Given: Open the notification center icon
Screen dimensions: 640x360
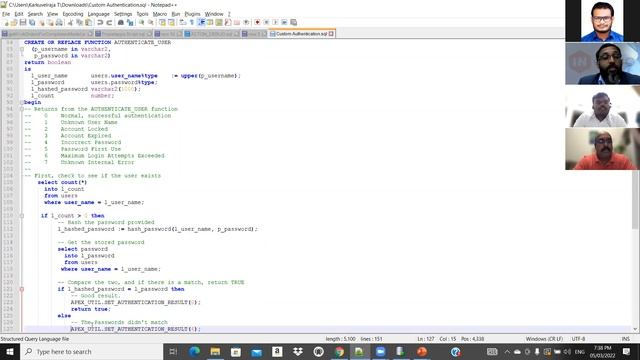Looking at the screenshot, I should click(x=627, y=351).
